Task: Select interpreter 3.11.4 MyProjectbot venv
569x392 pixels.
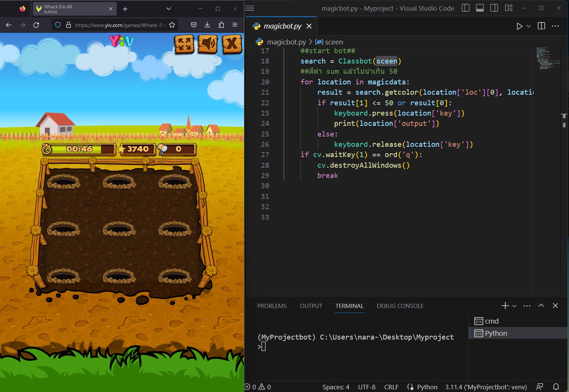Action: point(486,387)
